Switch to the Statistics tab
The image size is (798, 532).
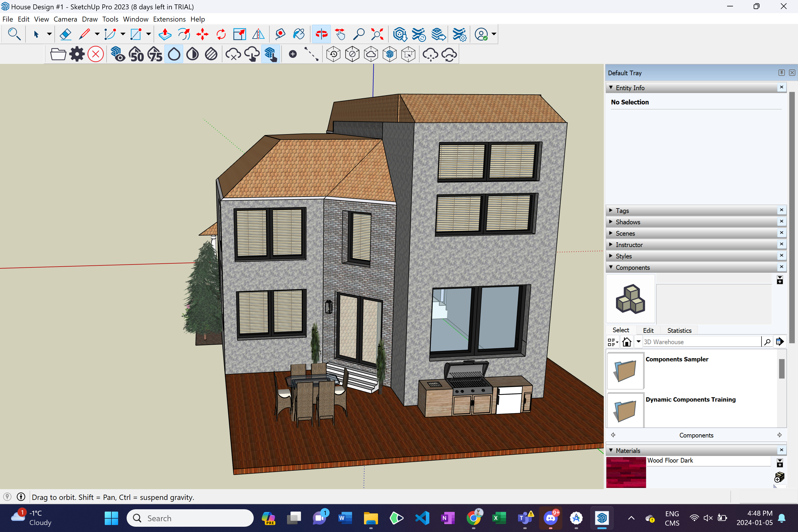click(x=679, y=330)
